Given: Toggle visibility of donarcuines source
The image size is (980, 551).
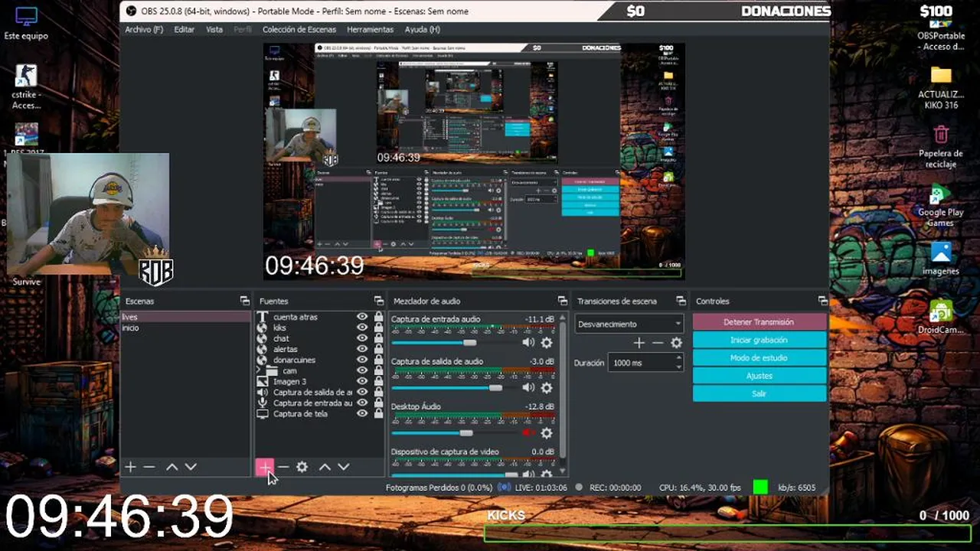Looking at the screenshot, I should [x=362, y=360].
